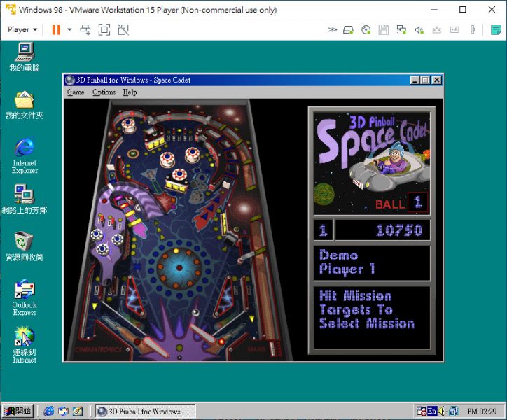This screenshot has height=420, width=507.
Task: Launch Internet Explorer from quick launch
Action: click(49, 412)
